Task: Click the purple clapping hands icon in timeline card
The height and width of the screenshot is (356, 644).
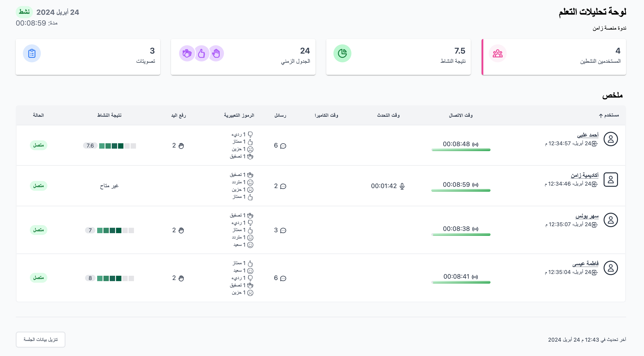Action: (187, 53)
